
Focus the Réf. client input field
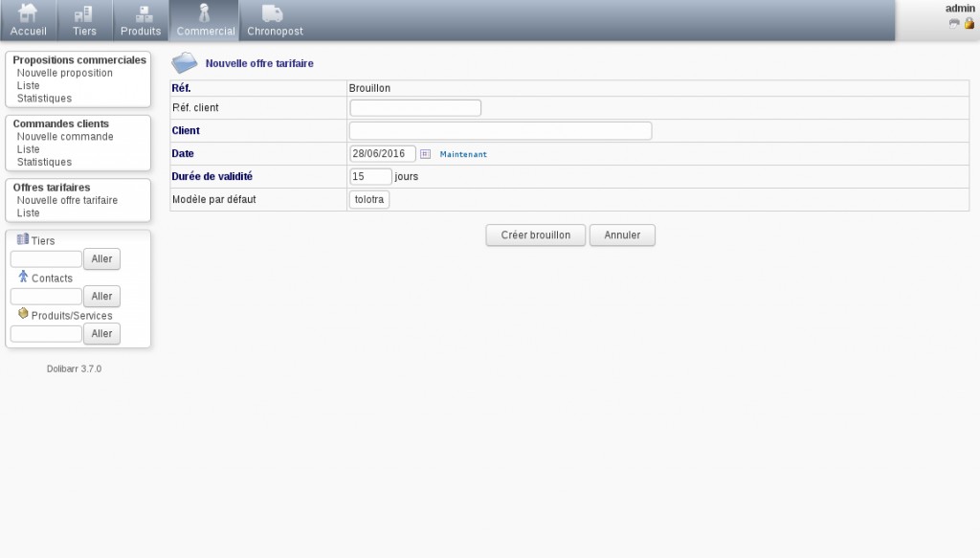pyautogui.click(x=415, y=108)
